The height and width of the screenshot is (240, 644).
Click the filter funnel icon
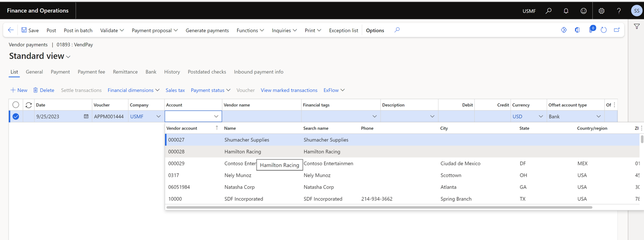[x=637, y=26]
